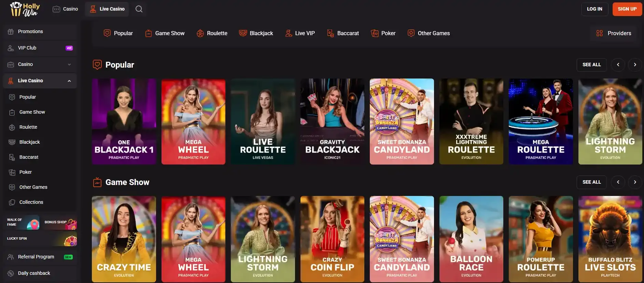Click the sidebar Popular shield icon
This screenshot has height=283, width=644.
(x=12, y=97)
